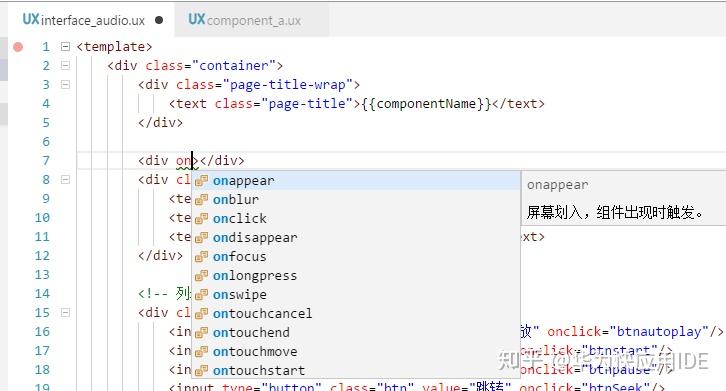
Task: Collapse the fold marker on line 15
Action: [x=66, y=312]
